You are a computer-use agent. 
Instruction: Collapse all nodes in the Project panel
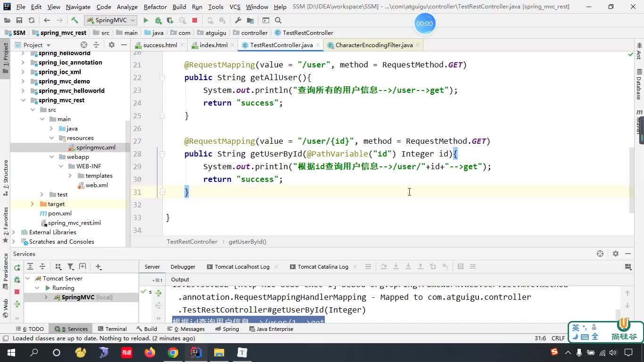[96, 45]
